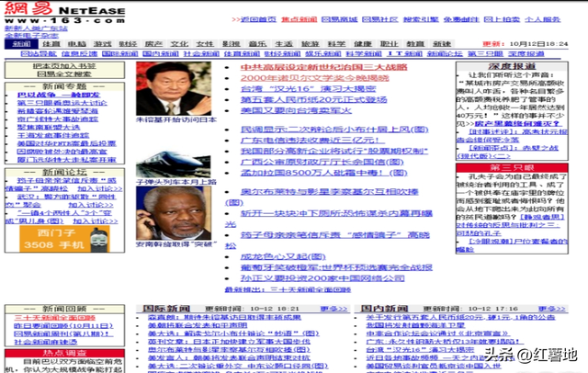Image resolution: width=588 pixels, height=373 pixels.
Task: Open 第三只眼 in the sub-navigation
Action: [x=485, y=54]
